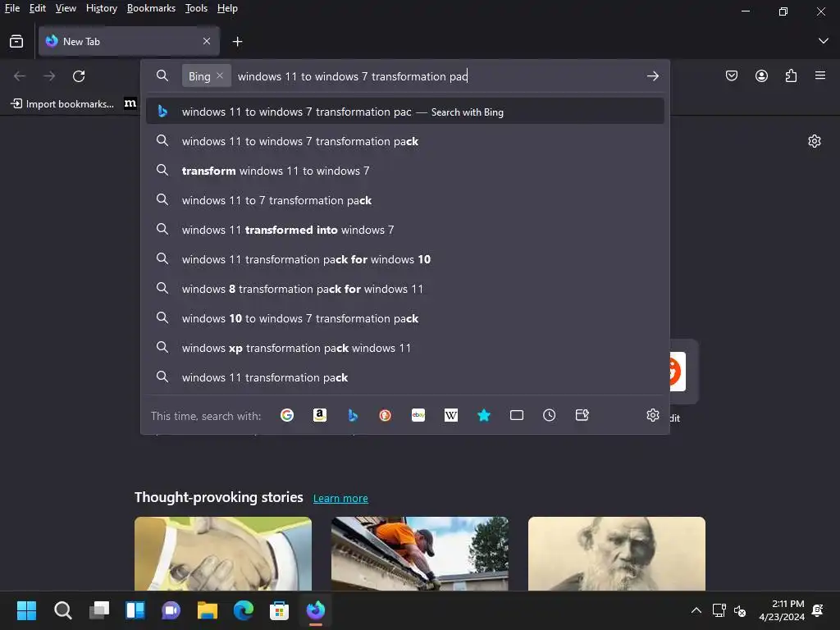Search this time with Bing icon
This screenshot has height=630, width=840.
[353, 415]
